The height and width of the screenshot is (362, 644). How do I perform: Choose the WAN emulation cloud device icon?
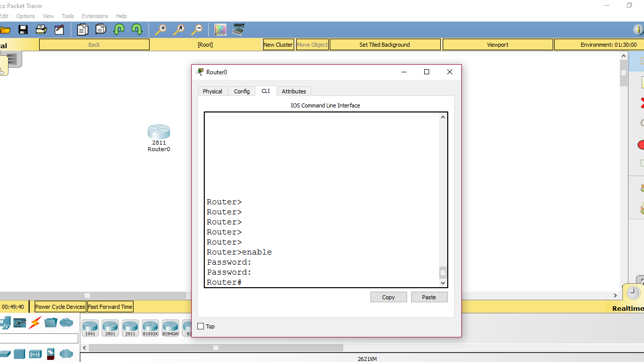(66, 323)
